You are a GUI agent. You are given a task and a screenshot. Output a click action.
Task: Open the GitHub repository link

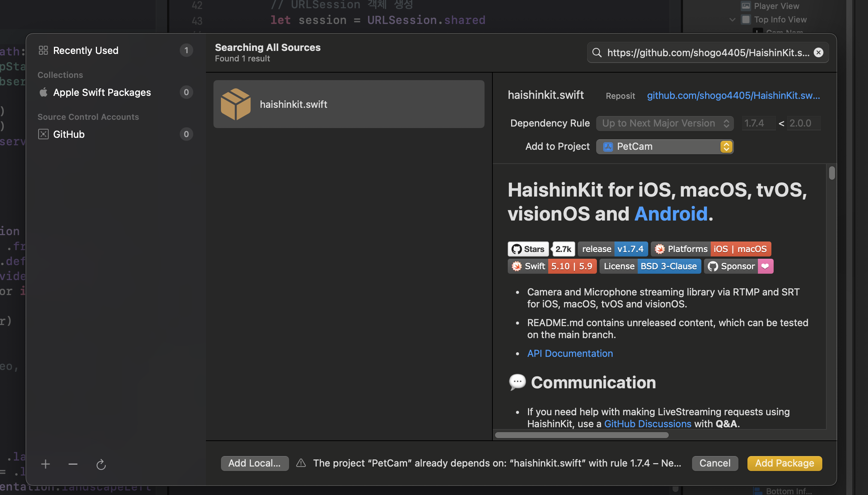(x=733, y=95)
